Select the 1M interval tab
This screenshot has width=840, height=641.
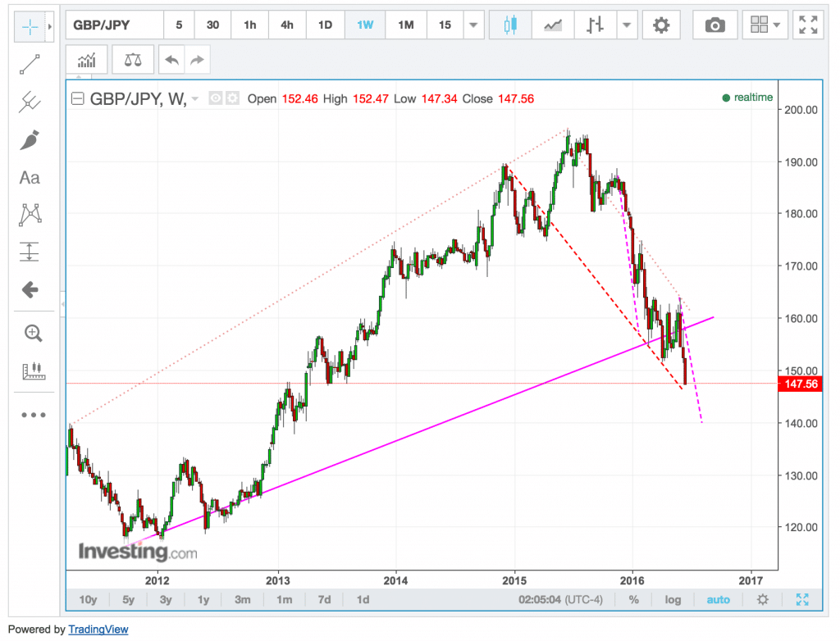tap(405, 25)
